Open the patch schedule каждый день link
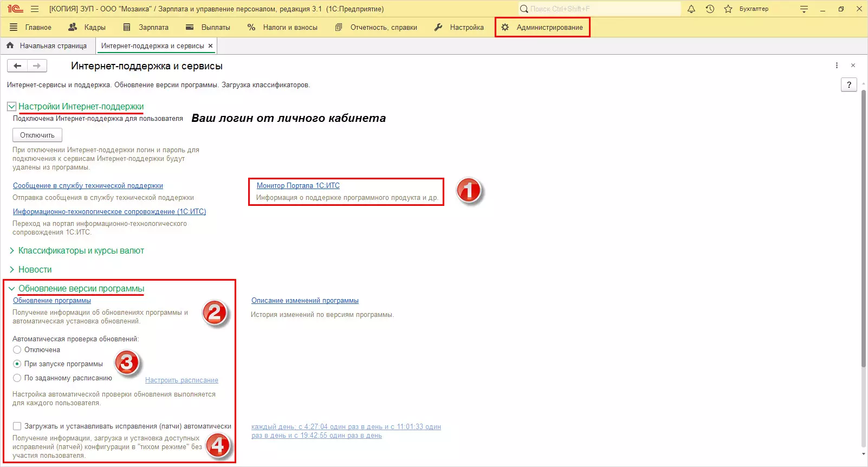Image resolution: width=868 pixels, height=467 pixels. coord(346,431)
